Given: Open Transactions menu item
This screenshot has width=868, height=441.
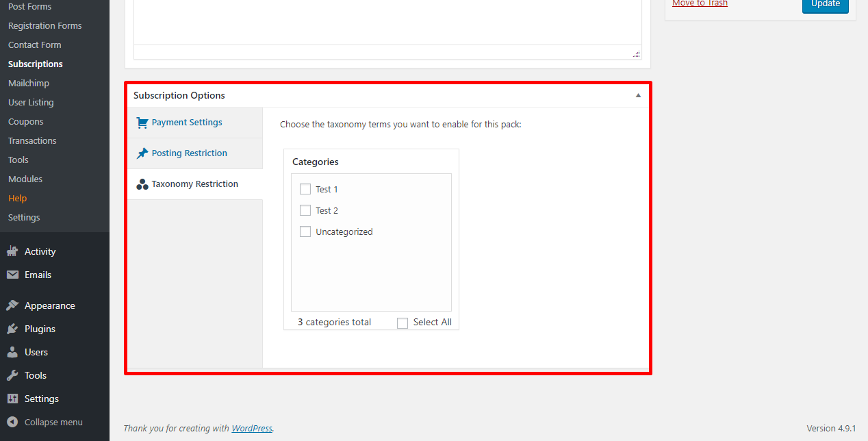Looking at the screenshot, I should coord(32,140).
